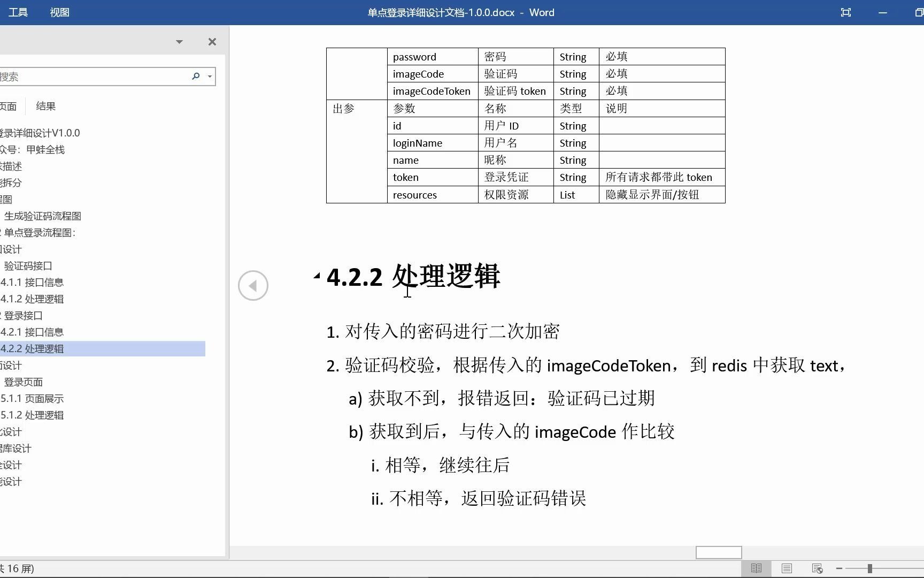This screenshot has width=924, height=578.
Task: Click the 出参 table cell
Action: [357, 151]
